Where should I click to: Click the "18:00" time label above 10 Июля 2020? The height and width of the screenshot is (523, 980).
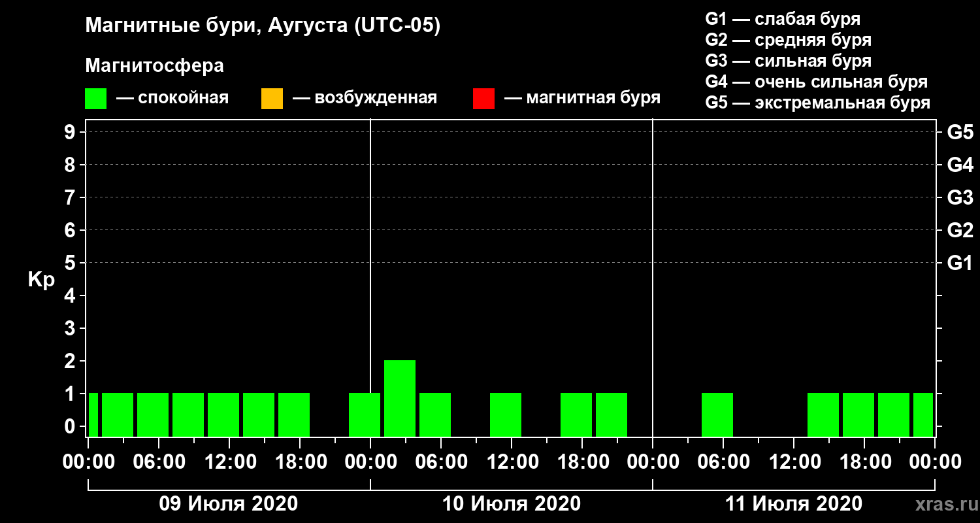[582, 462]
